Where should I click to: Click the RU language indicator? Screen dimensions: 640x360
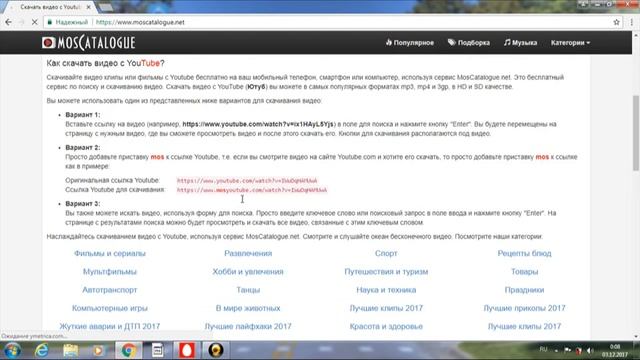click(543, 349)
